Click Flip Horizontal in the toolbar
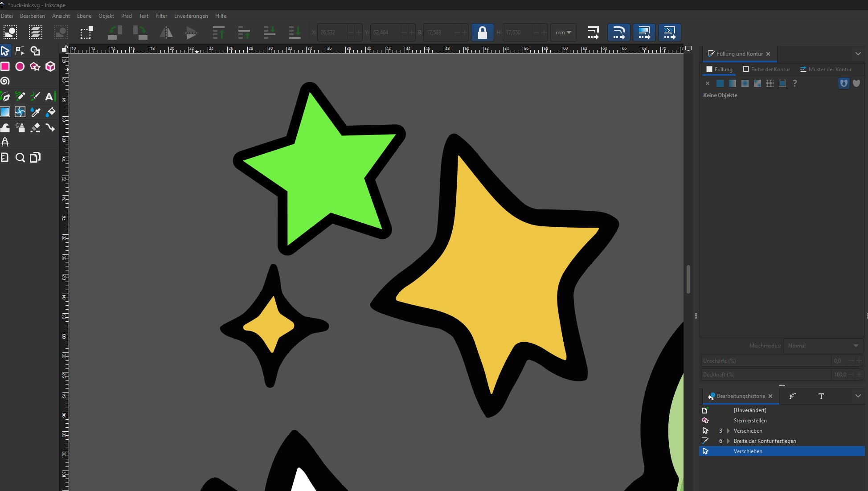Image resolution: width=868 pixels, height=491 pixels. (166, 33)
